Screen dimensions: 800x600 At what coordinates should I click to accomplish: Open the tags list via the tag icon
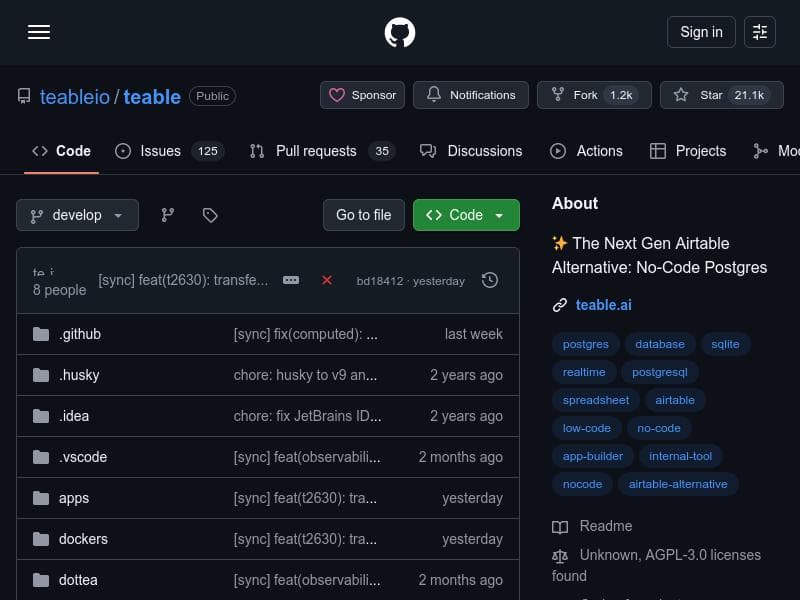(x=211, y=215)
